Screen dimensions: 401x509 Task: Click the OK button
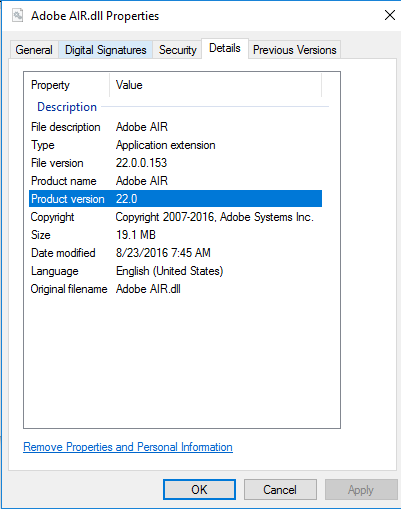point(199,490)
